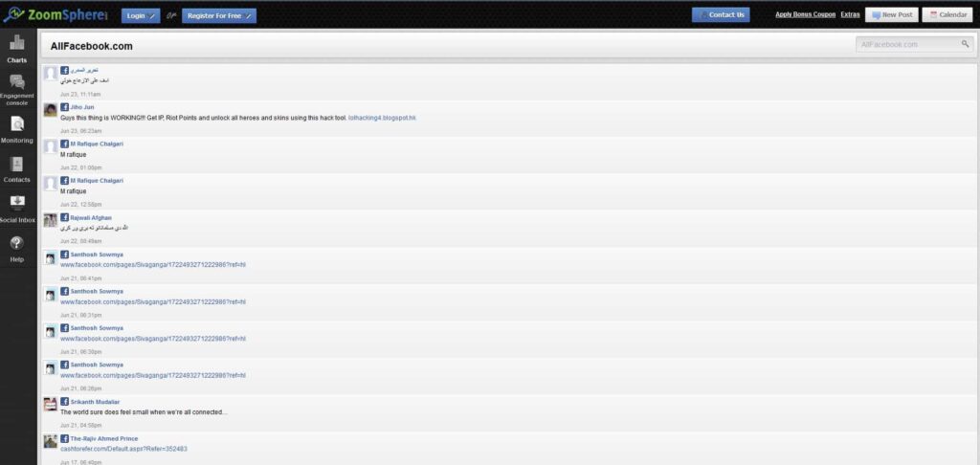Click Rajwali Afghan's avatar thumbnail
Image resolution: width=980 pixels, height=465 pixels.
pos(51,221)
